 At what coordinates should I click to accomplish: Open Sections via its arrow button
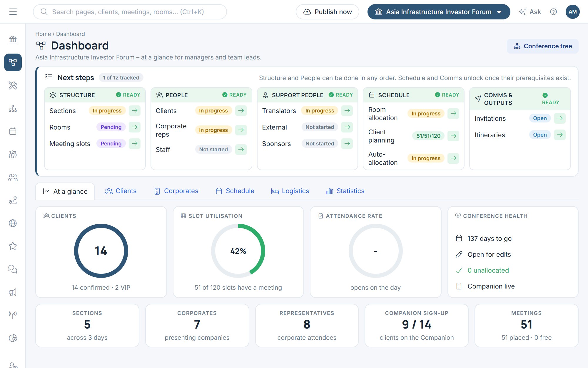coord(135,111)
